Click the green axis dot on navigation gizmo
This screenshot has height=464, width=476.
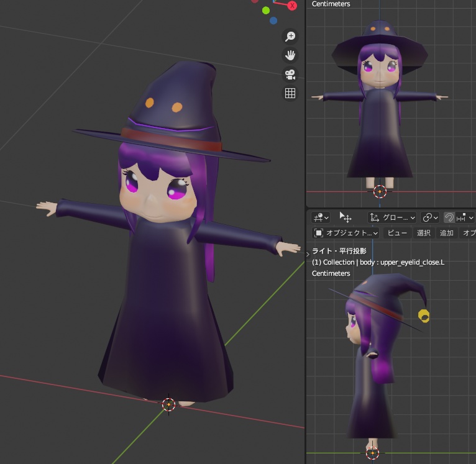click(266, 11)
